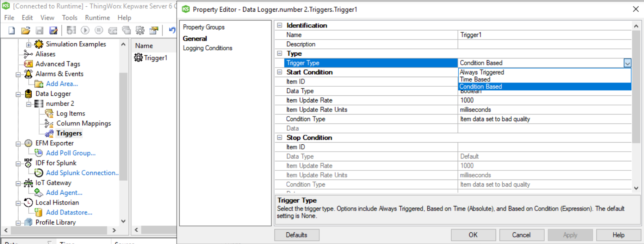Choose Always Triggered from the dropdown list
This screenshot has height=244, width=644.
pyautogui.click(x=545, y=72)
